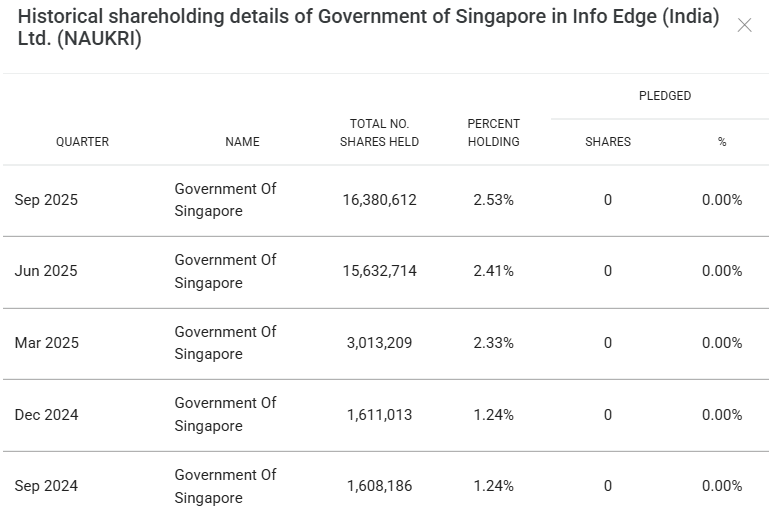The width and height of the screenshot is (771, 514).
Task: Select the Dec 2024 quarter cell
Action: 46,415
